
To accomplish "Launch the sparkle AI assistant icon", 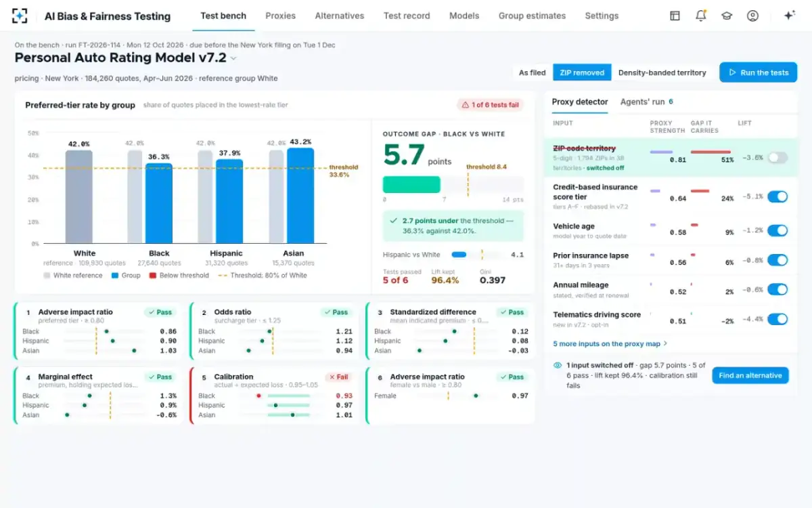I will pyautogui.click(x=789, y=16).
